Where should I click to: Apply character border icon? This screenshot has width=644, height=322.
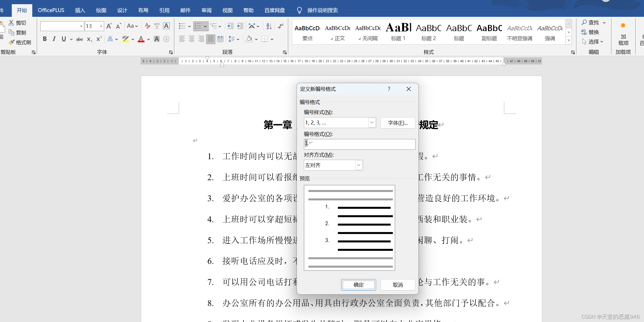point(166,26)
